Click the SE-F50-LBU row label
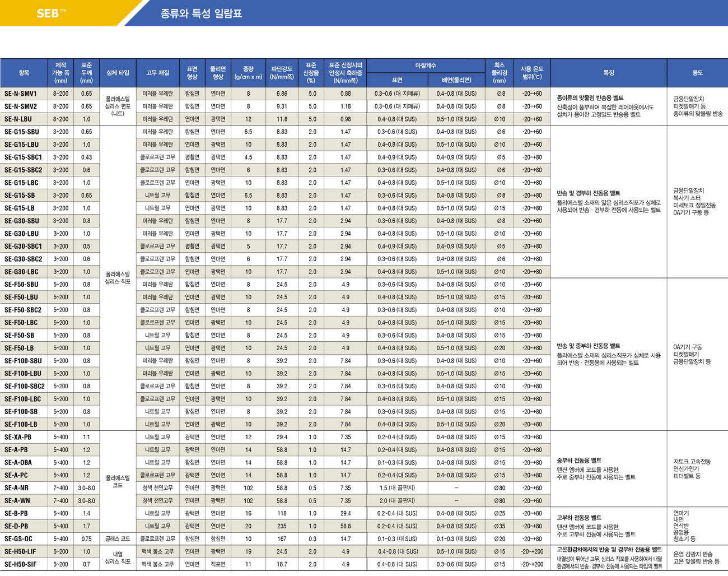The width and height of the screenshot is (728, 576). [x=21, y=298]
